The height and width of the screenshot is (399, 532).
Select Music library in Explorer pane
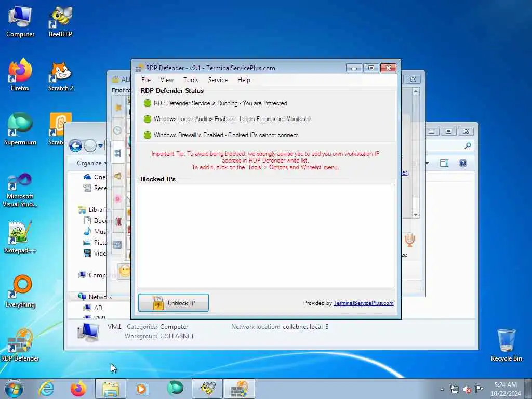96,231
